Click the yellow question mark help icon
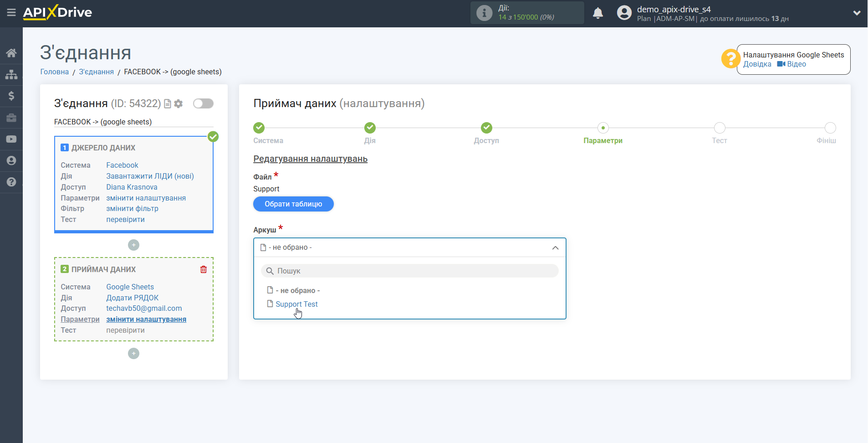The height and width of the screenshot is (443, 868). pos(730,59)
